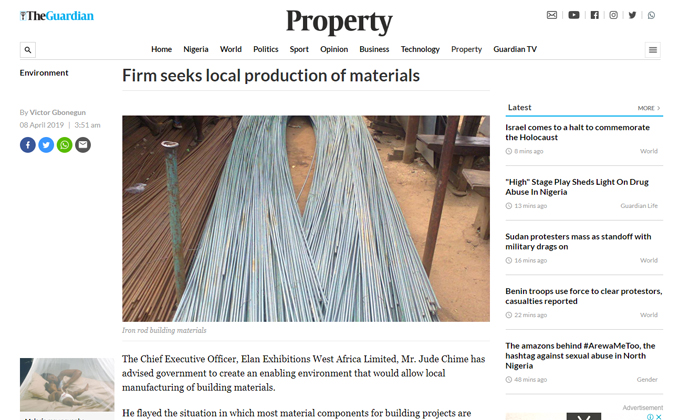Read 'Israel comes to a halt' headline

click(577, 132)
